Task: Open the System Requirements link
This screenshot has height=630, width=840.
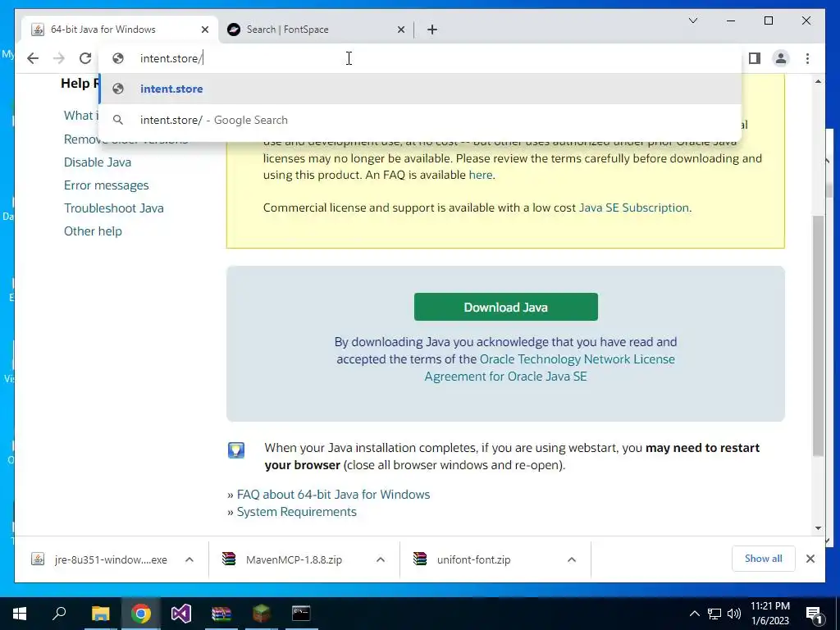Action: click(x=296, y=512)
